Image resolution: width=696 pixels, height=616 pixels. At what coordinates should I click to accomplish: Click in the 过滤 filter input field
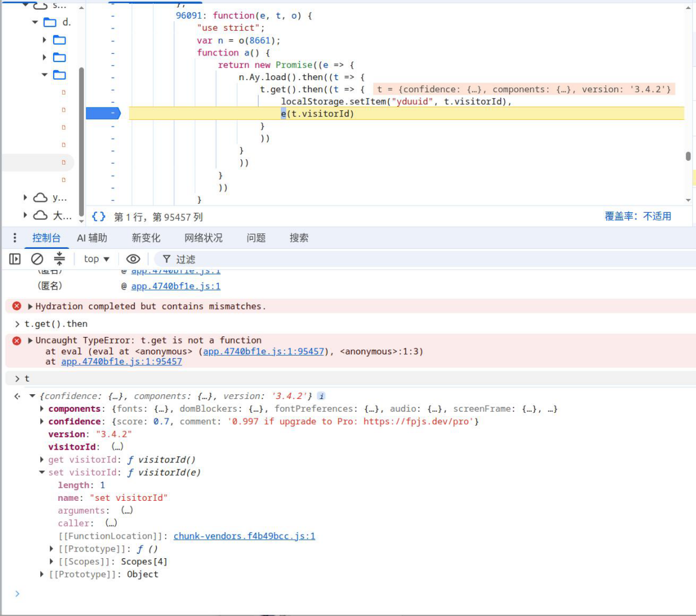click(x=426, y=259)
